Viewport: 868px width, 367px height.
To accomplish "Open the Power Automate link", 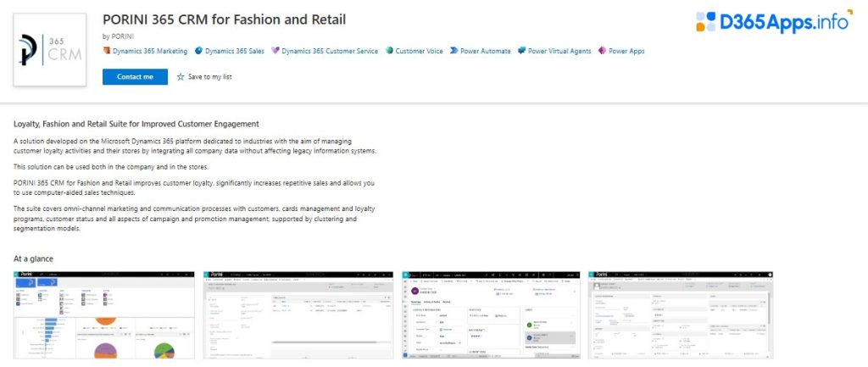I will coord(486,51).
